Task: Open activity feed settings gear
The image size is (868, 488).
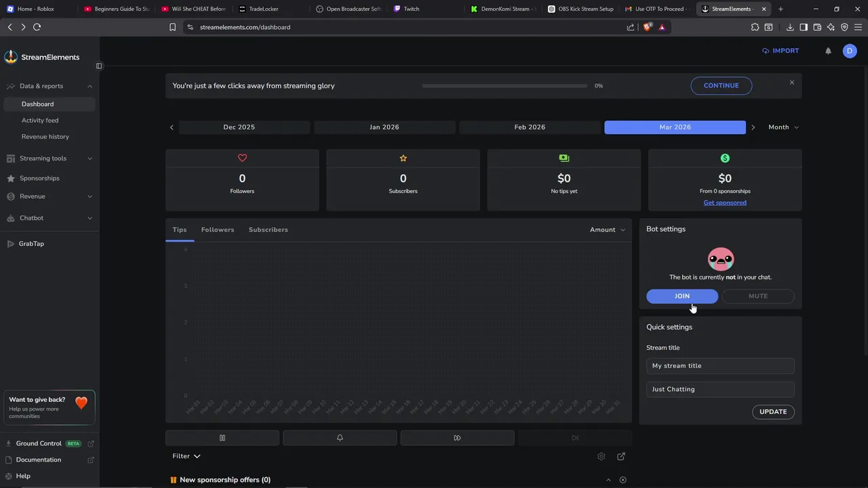Action: pyautogui.click(x=601, y=457)
